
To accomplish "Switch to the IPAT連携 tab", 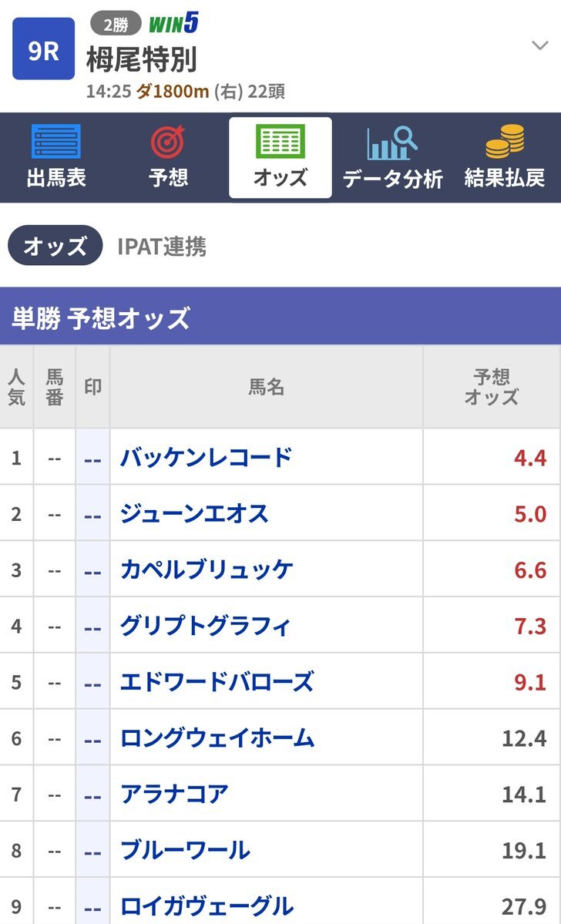I will point(162,247).
